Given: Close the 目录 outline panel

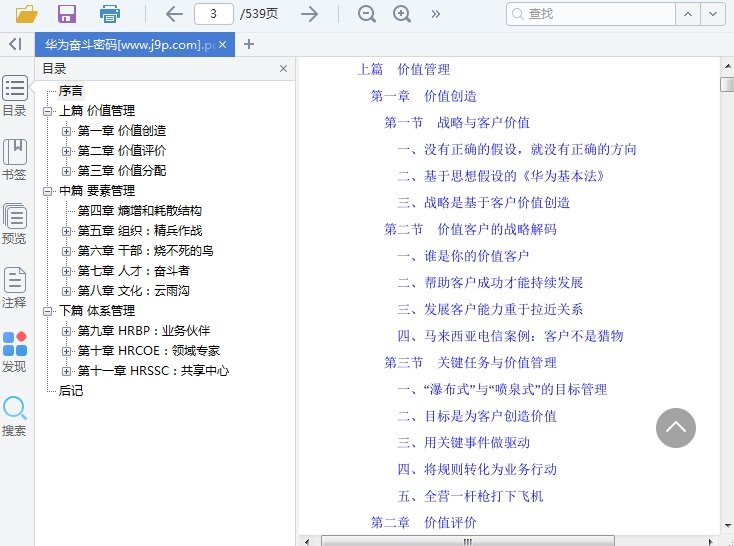Looking at the screenshot, I should [283, 69].
